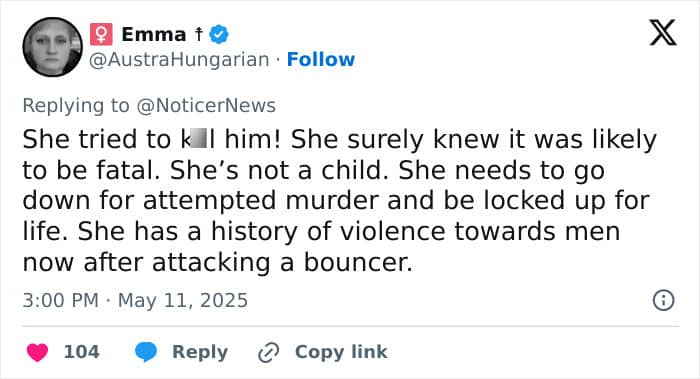The height and width of the screenshot is (379, 700).
Task: Follow the @AustraHungarian account
Action: click(321, 59)
